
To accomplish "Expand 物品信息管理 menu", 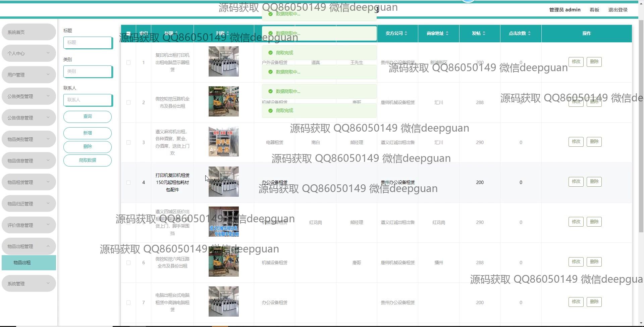I will pos(29,160).
